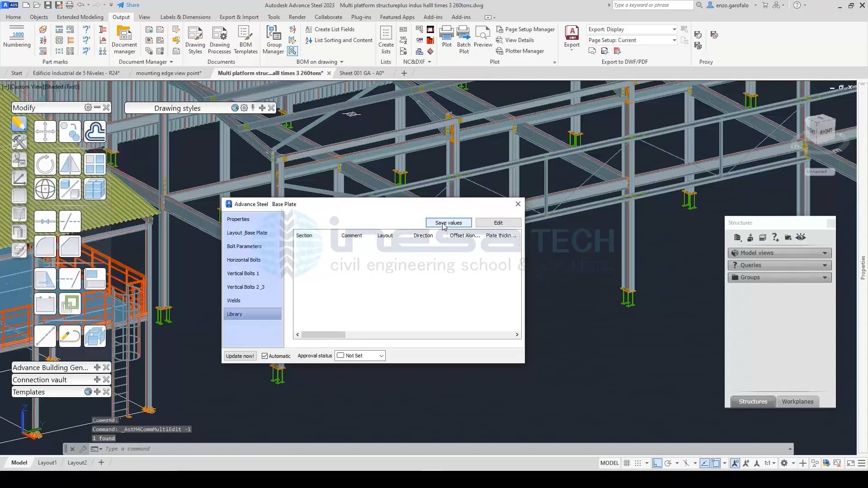The image size is (868, 488).
Task: Open the Group Manager
Action: pyautogui.click(x=273, y=40)
